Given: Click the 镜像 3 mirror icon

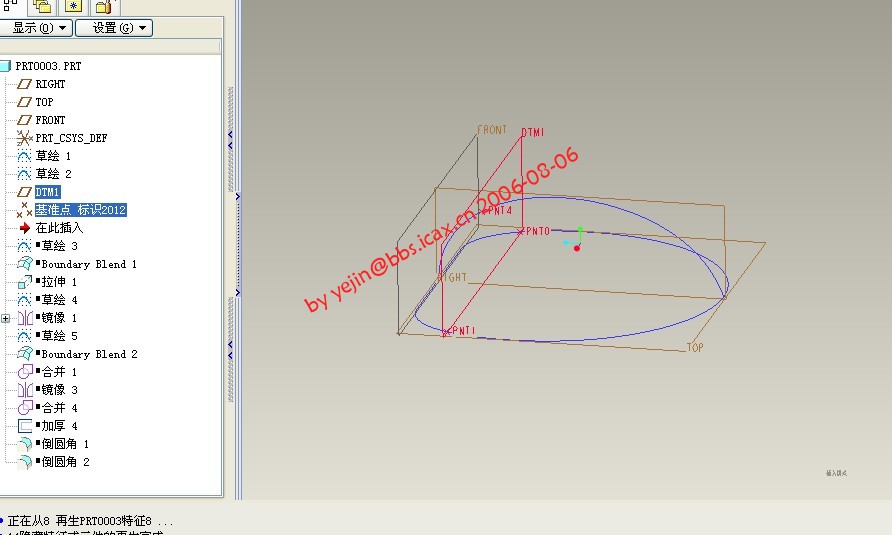Looking at the screenshot, I should coord(25,390).
